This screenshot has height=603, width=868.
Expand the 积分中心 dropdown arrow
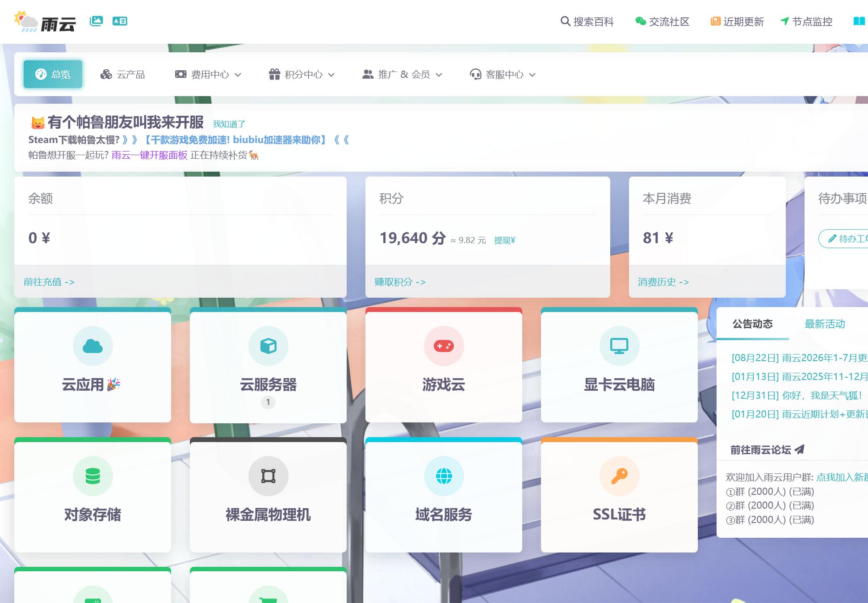click(331, 75)
